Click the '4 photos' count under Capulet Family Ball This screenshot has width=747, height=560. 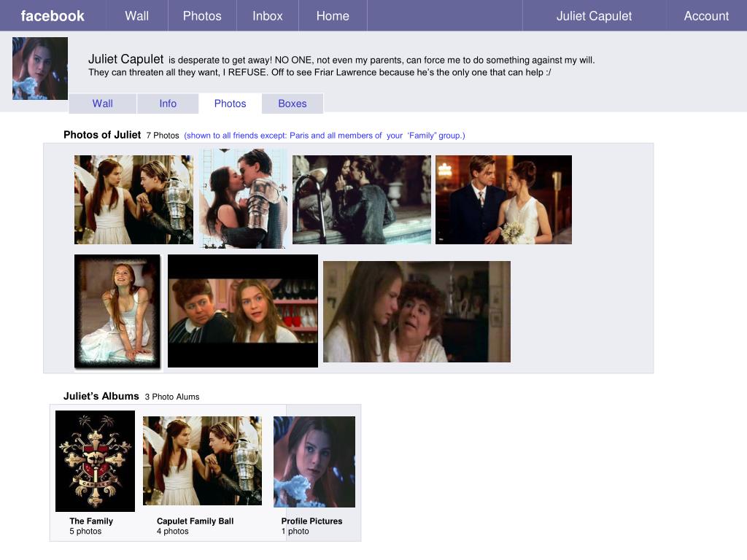[172, 531]
